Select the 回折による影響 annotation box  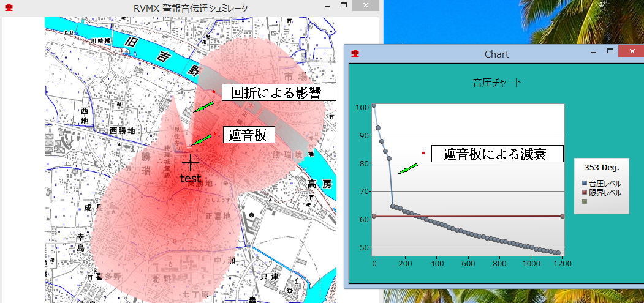(279, 92)
